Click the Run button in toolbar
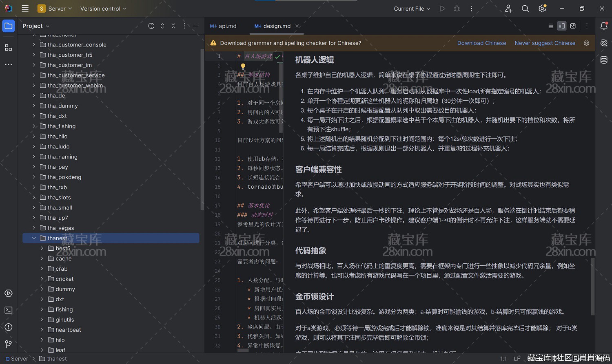The width and height of the screenshot is (612, 364). (442, 9)
